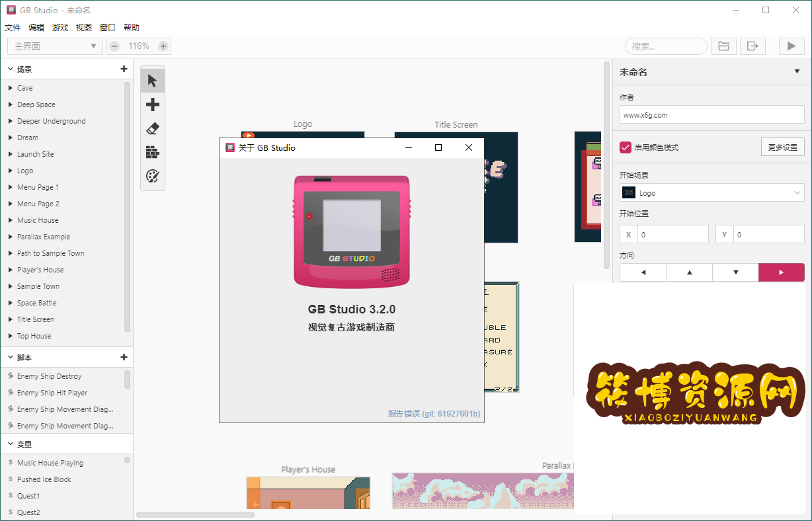Open the 编辑 menu
The height and width of the screenshot is (521, 812).
tap(36, 28)
